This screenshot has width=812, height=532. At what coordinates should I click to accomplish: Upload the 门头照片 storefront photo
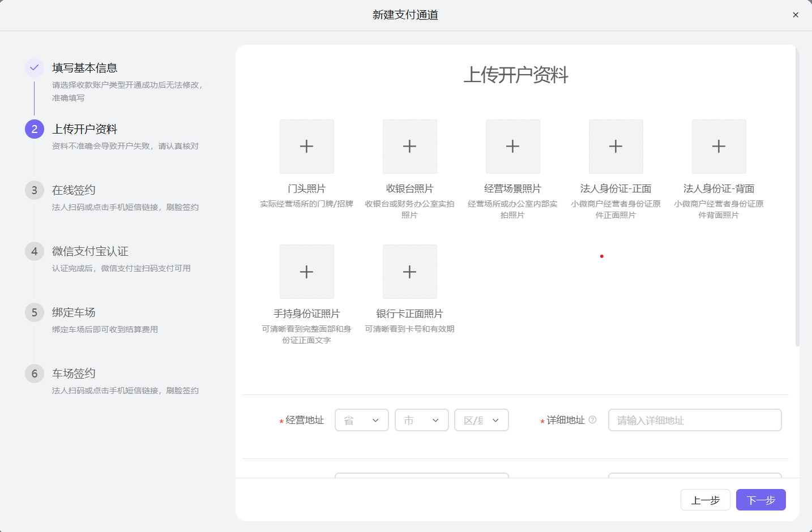click(x=306, y=146)
